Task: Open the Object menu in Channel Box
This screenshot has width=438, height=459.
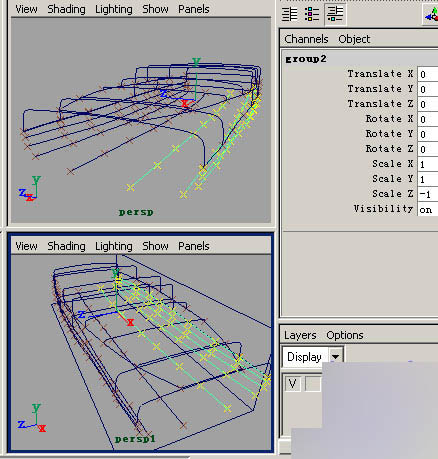Action: [354, 39]
